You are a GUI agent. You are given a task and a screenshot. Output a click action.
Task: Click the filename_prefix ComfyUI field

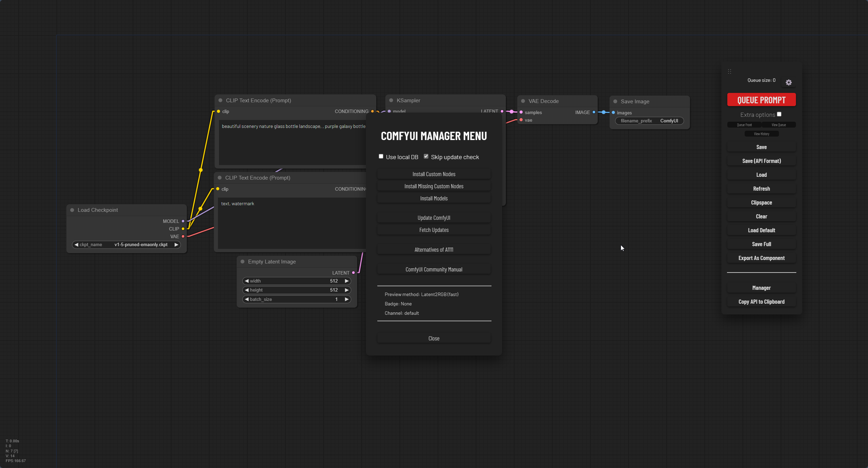click(x=649, y=121)
